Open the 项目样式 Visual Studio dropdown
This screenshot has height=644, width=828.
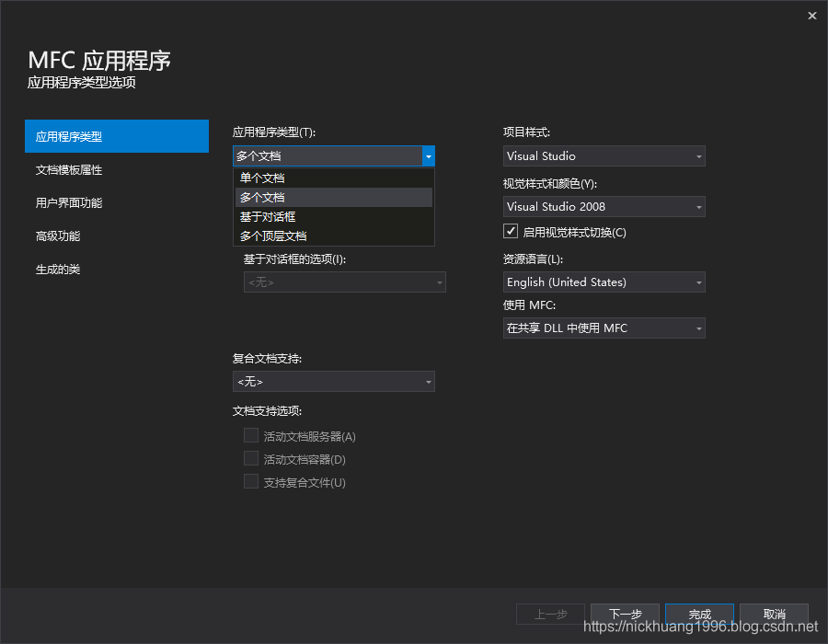pos(604,156)
